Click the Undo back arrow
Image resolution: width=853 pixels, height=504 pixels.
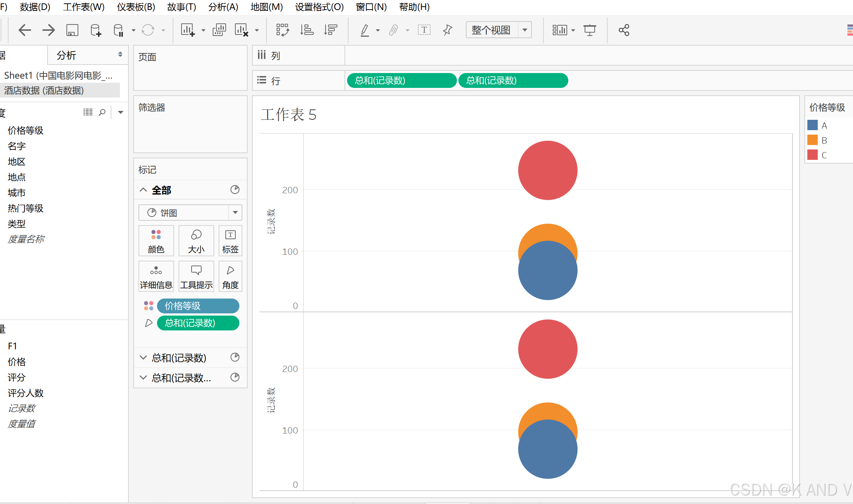click(x=24, y=30)
